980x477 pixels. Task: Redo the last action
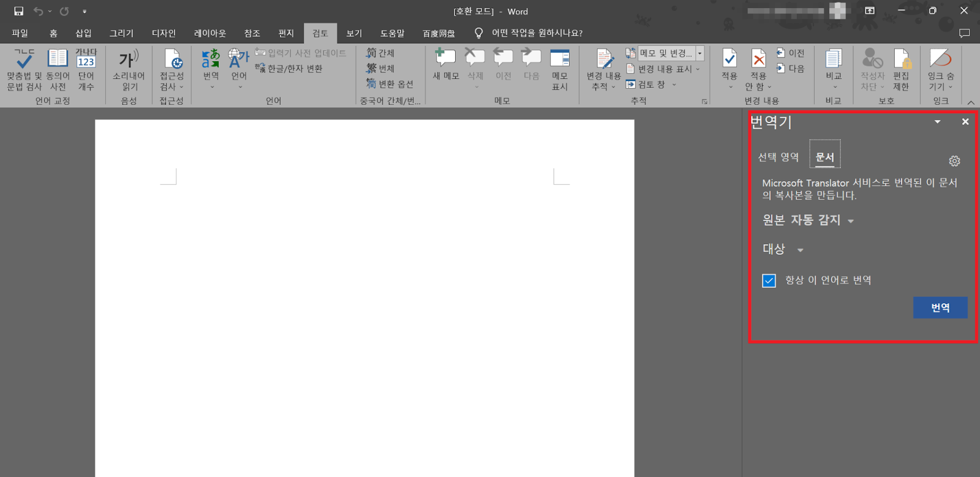click(64, 11)
